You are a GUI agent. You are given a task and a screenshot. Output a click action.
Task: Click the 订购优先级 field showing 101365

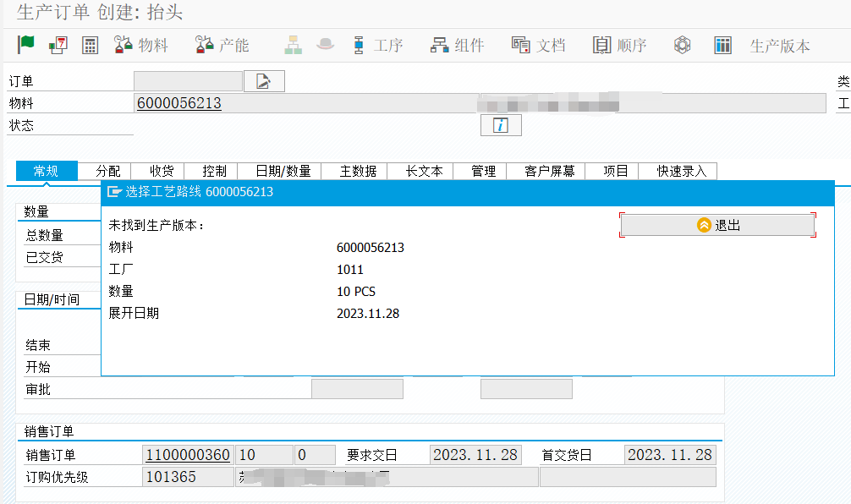pyautogui.click(x=188, y=477)
